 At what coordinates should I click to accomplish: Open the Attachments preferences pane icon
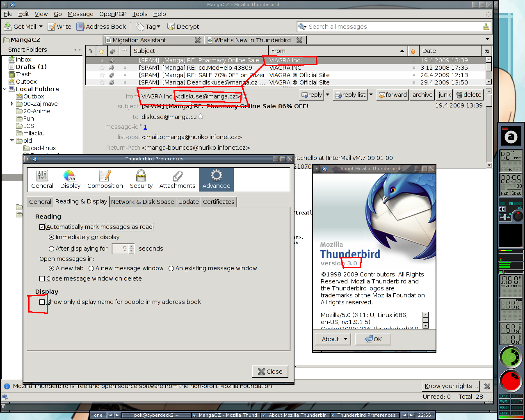click(x=177, y=180)
